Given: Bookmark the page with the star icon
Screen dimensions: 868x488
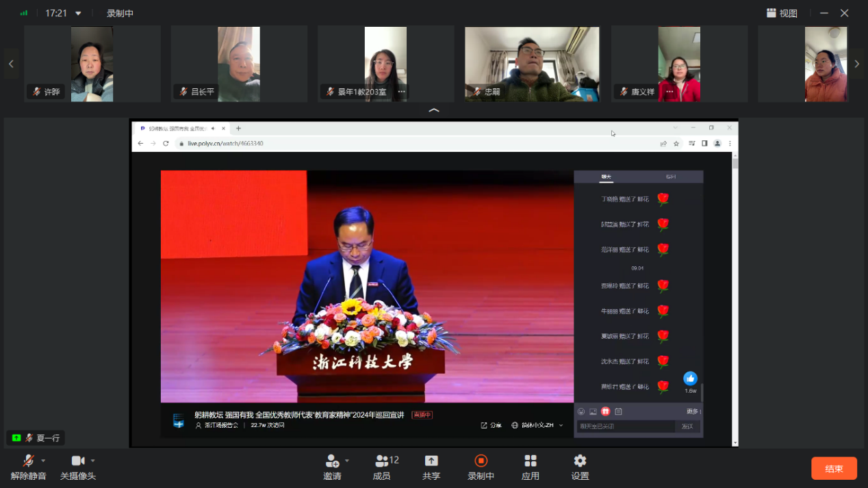Looking at the screenshot, I should [x=676, y=144].
